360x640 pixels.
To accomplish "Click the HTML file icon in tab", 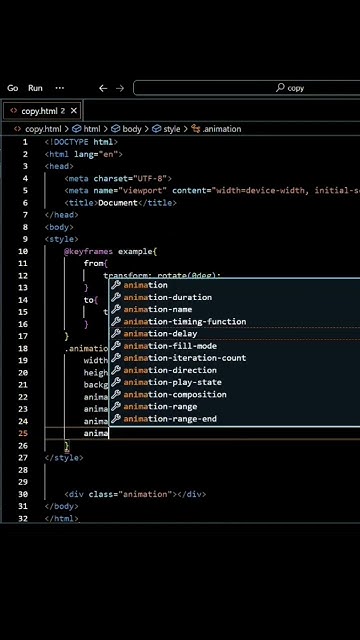I will tap(13, 111).
